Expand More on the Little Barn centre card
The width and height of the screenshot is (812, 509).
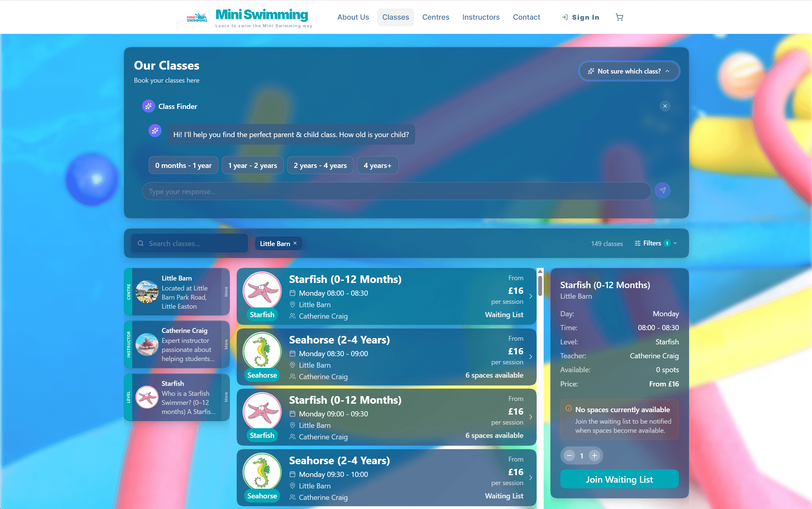click(x=226, y=291)
